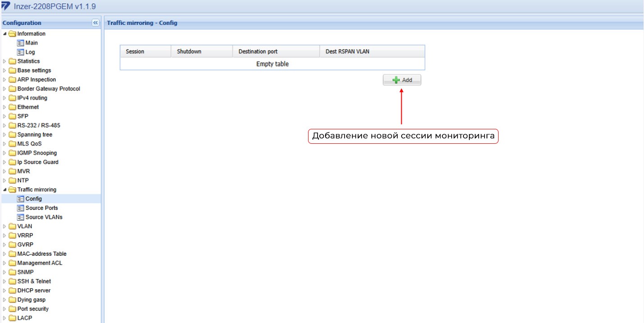Viewport: 644px width, 323px height.
Task: Expand the VLAN tree node
Action: tap(5, 227)
